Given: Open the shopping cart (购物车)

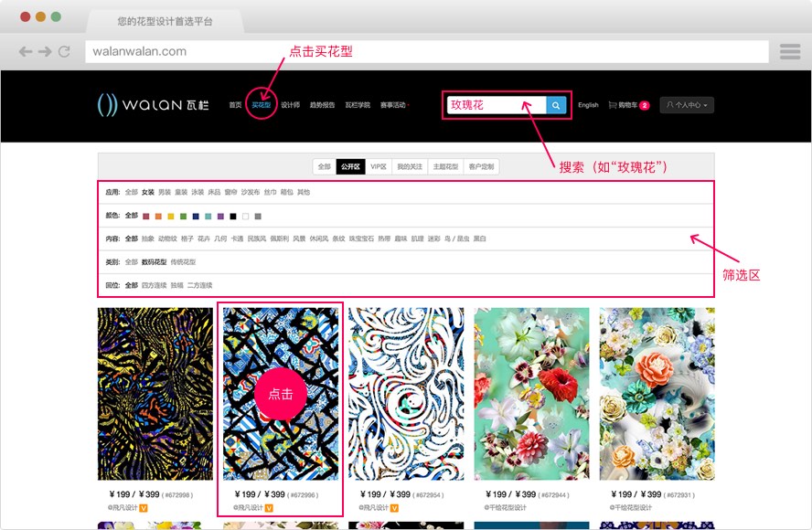Looking at the screenshot, I should pyautogui.click(x=627, y=105).
